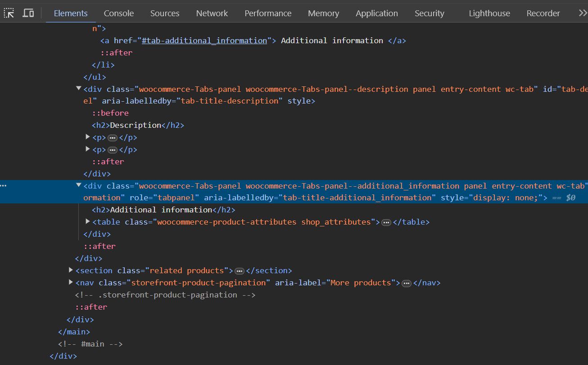Open the Lighthouse tab
This screenshot has width=588, height=365.
pyautogui.click(x=489, y=14)
